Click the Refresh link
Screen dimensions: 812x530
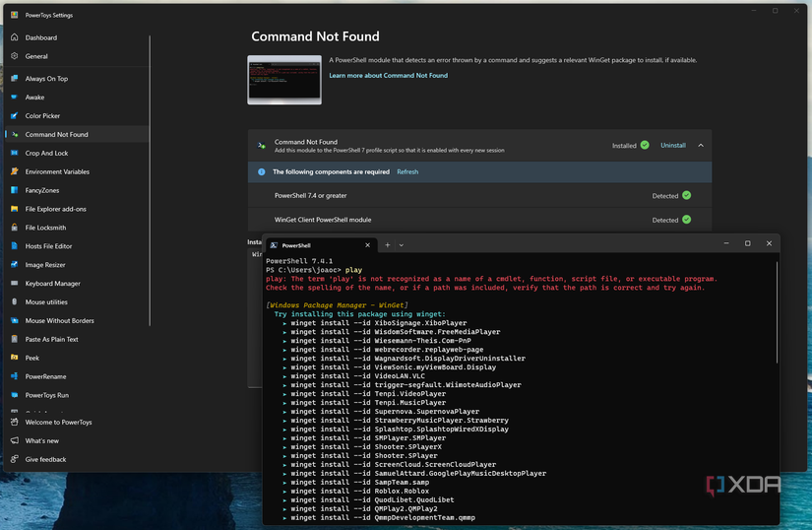pos(407,172)
